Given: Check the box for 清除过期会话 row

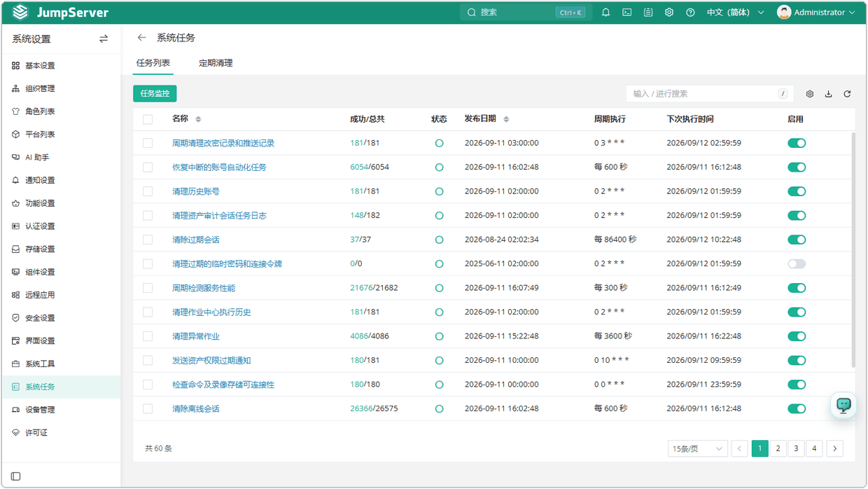Looking at the screenshot, I should point(148,240).
